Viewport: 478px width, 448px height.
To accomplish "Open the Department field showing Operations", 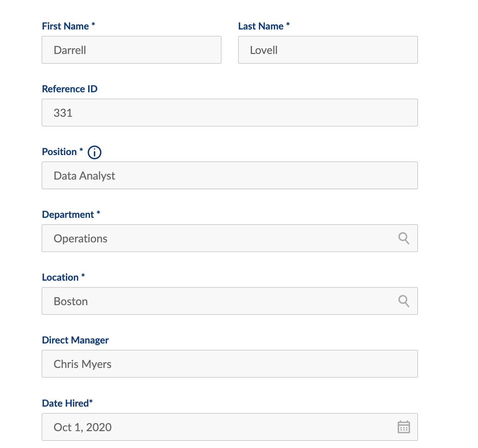I will 218,238.
